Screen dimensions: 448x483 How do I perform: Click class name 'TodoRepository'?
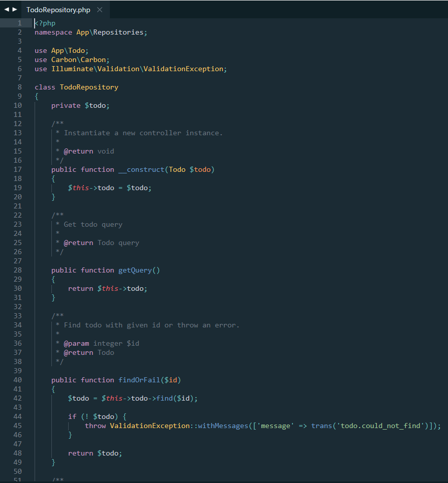pyautogui.click(x=89, y=87)
